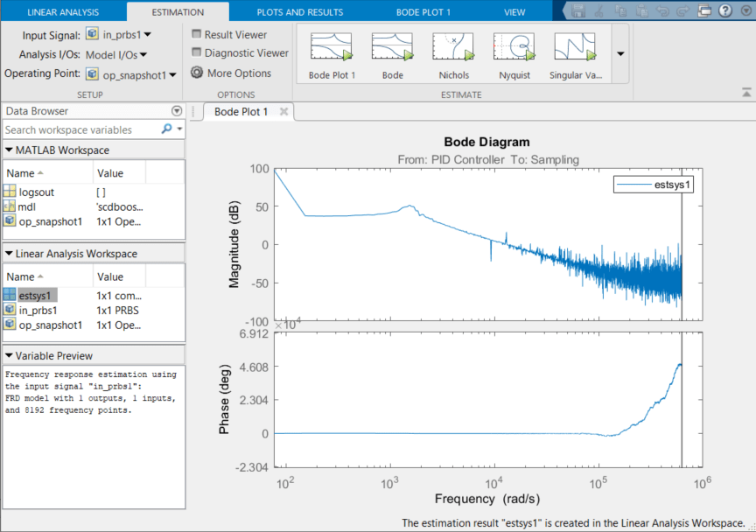Click the Save icon in quick access toolbar
756x532 pixels.
(x=579, y=10)
